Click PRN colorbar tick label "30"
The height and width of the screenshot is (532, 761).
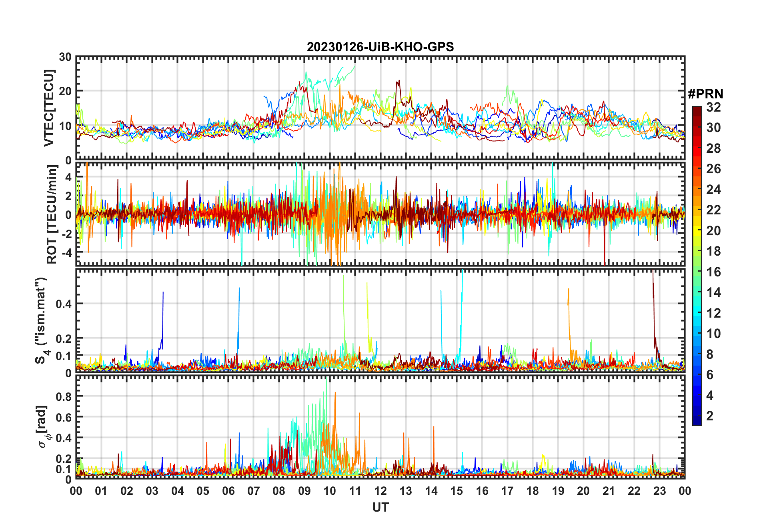(x=713, y=128)
